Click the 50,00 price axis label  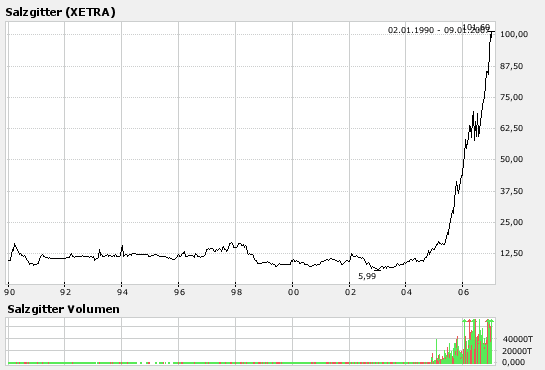pos(511,159)
